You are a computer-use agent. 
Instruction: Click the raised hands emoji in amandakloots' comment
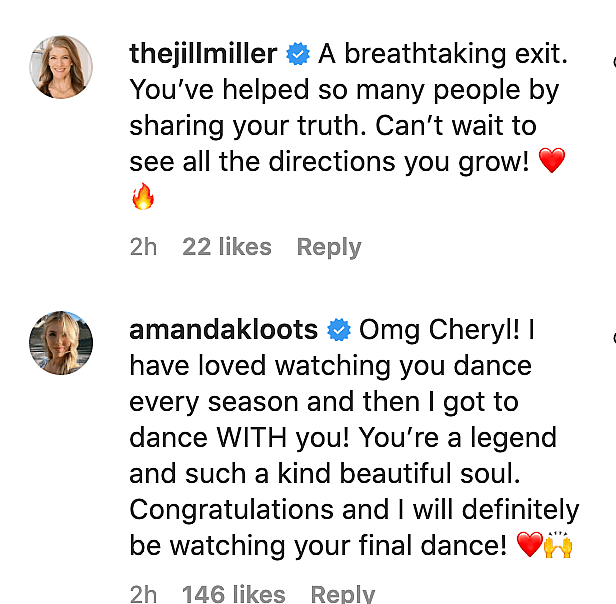point(557,546)
